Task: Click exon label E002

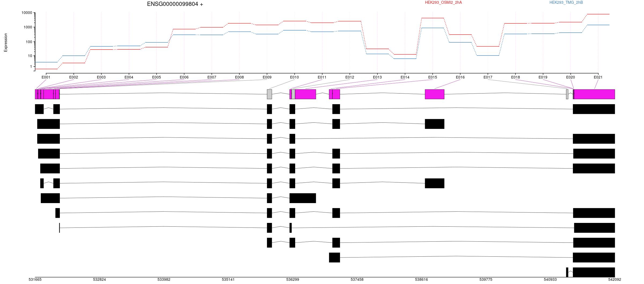Action: 74,77
